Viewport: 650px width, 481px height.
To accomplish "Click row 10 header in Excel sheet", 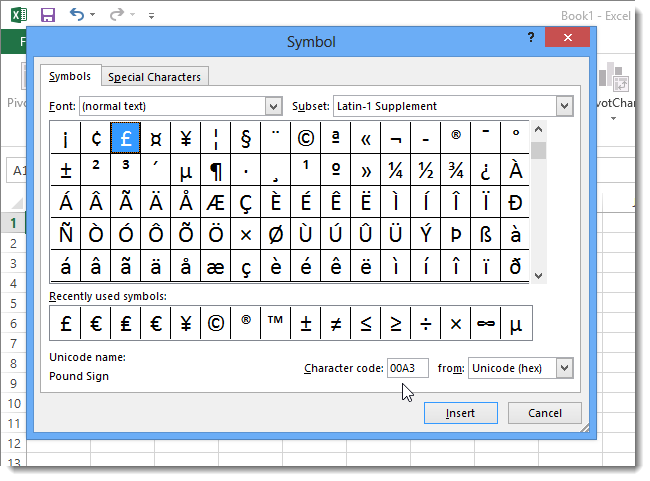I will [x=13, y=403].
